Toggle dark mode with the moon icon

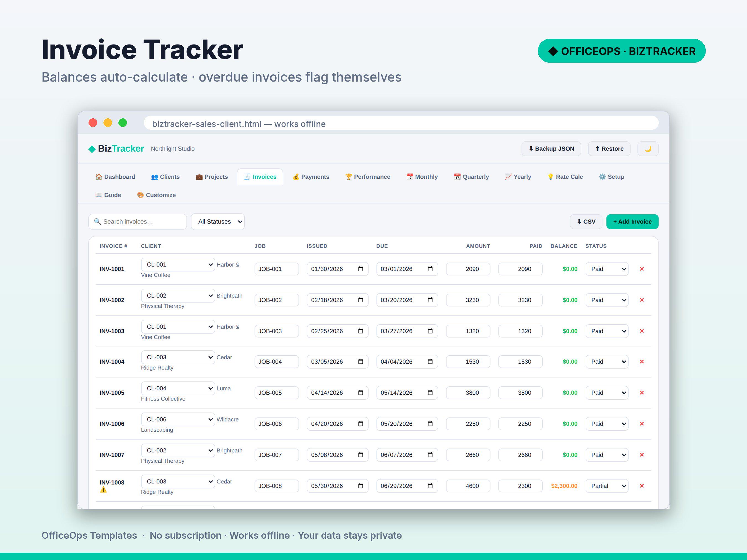[x=647, y=149]
